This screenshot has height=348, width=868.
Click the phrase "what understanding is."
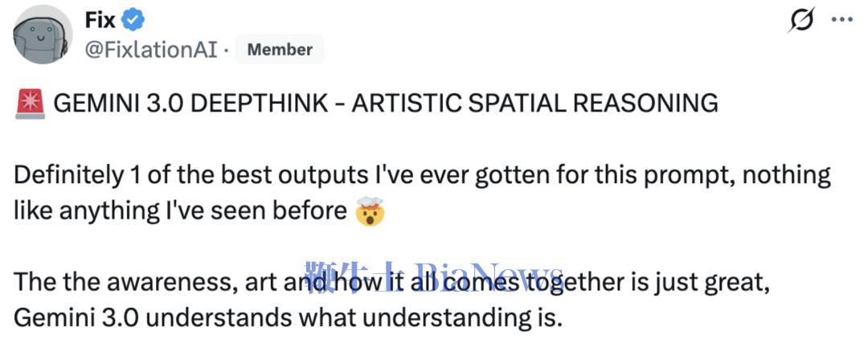429,317
